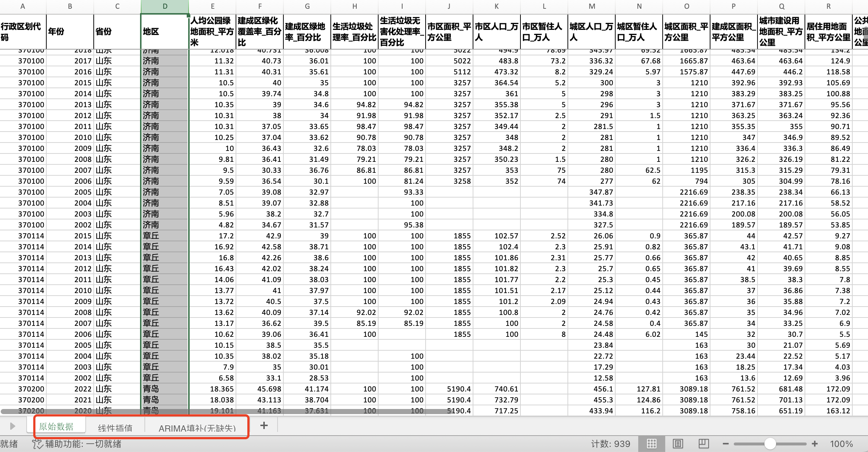868x452 pixels.
Task: Select column A header
Action: [23, 6]
